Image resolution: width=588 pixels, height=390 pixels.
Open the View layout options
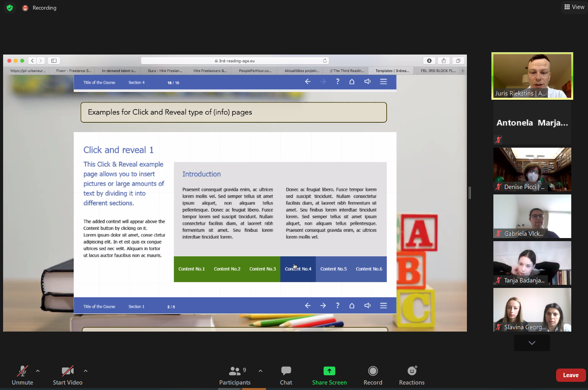pos(574,7)
